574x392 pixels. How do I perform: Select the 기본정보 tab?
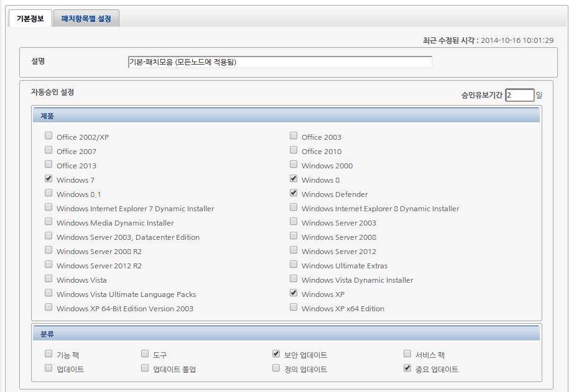(30, 19)
